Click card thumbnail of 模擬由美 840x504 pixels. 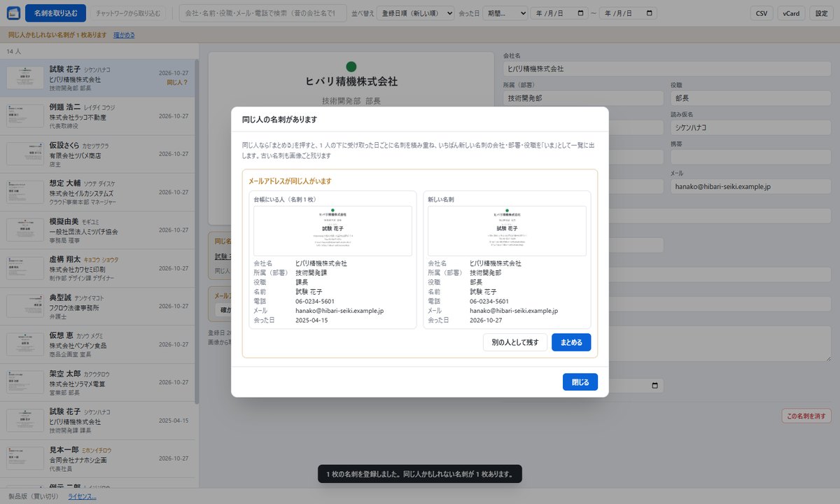(x=25, y=230)
